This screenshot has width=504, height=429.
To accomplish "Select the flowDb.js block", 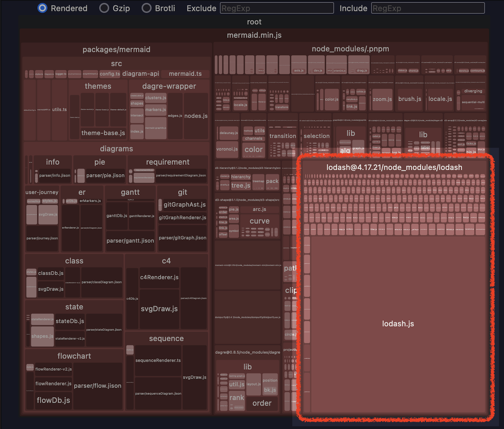I will (x=54, y=400).
